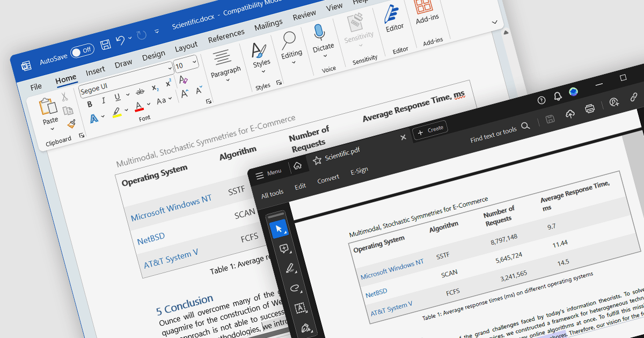Toggle bold formatting in Word
644x338 pixels.
tap(90, 104)
